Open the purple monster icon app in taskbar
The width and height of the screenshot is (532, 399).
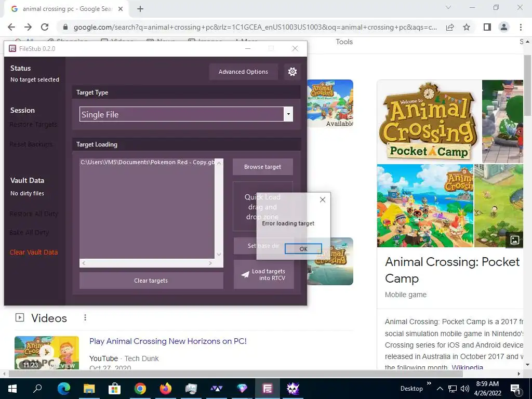pyautogui.click(x=292, y=389)
